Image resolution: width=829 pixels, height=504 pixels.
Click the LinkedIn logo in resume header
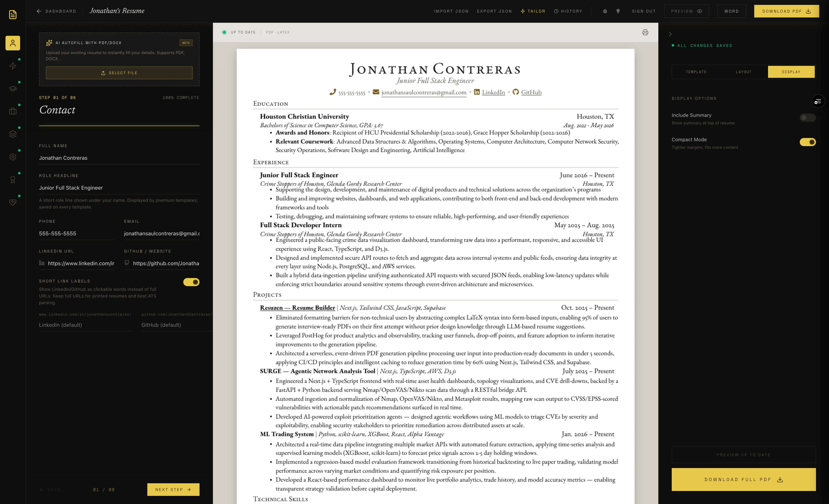(477, 92)
